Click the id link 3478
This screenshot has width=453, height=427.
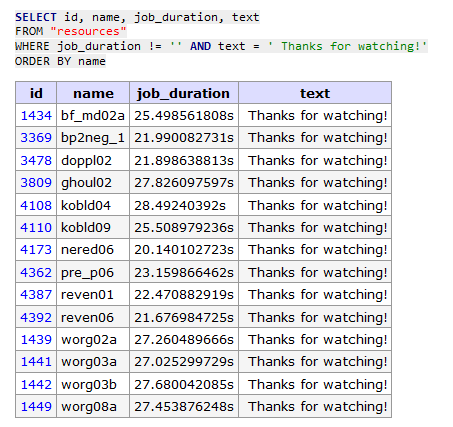36,160
